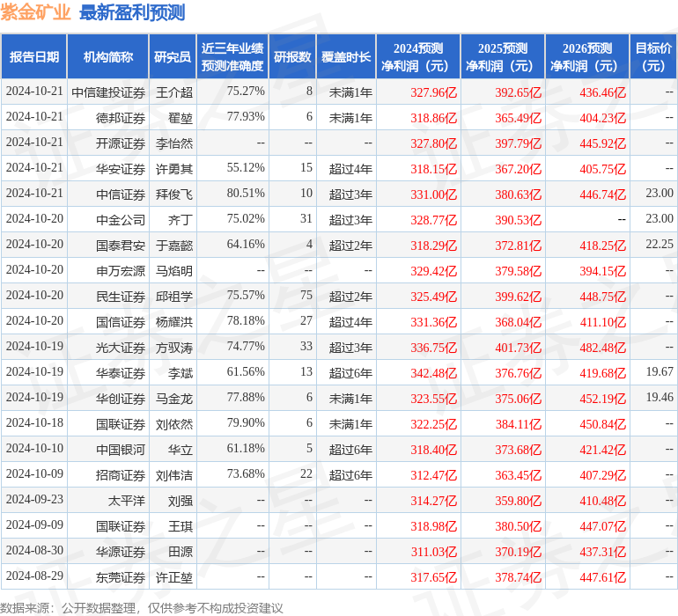Click researcher name 许正堃
Screen dimensions: 678x616
[174, 577]
